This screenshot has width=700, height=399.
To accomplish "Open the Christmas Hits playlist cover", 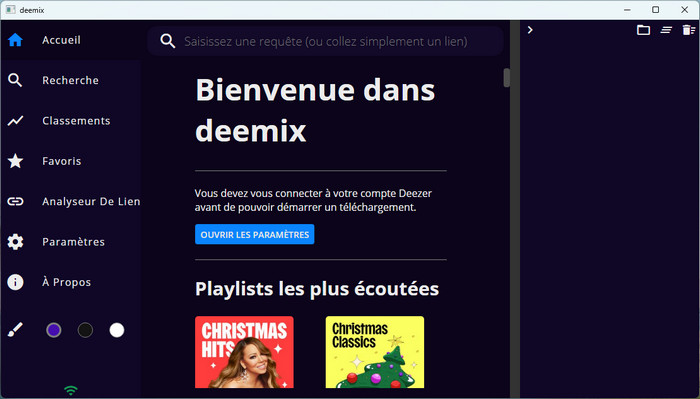I will (244, 352).
